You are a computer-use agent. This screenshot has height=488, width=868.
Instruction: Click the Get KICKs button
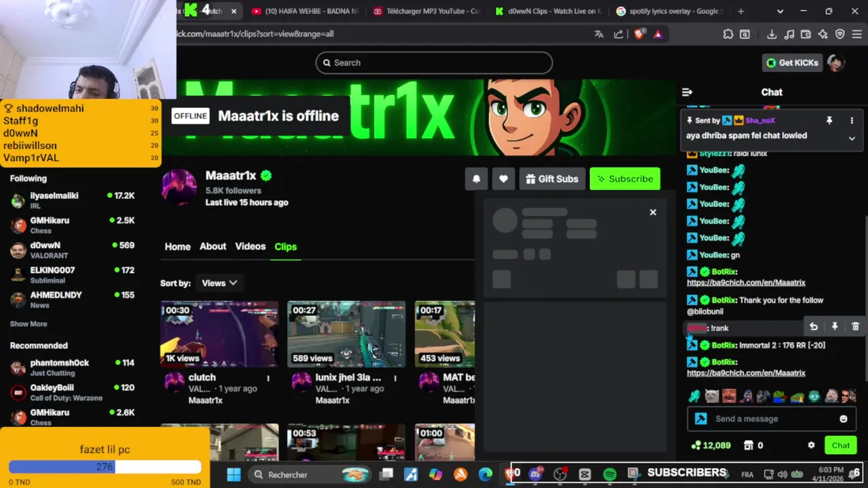coord(792,62)
